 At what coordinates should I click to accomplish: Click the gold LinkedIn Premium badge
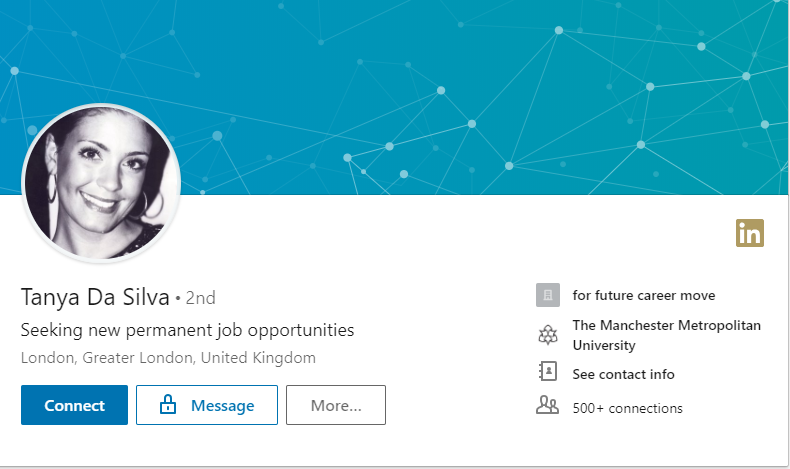(749, 233)
